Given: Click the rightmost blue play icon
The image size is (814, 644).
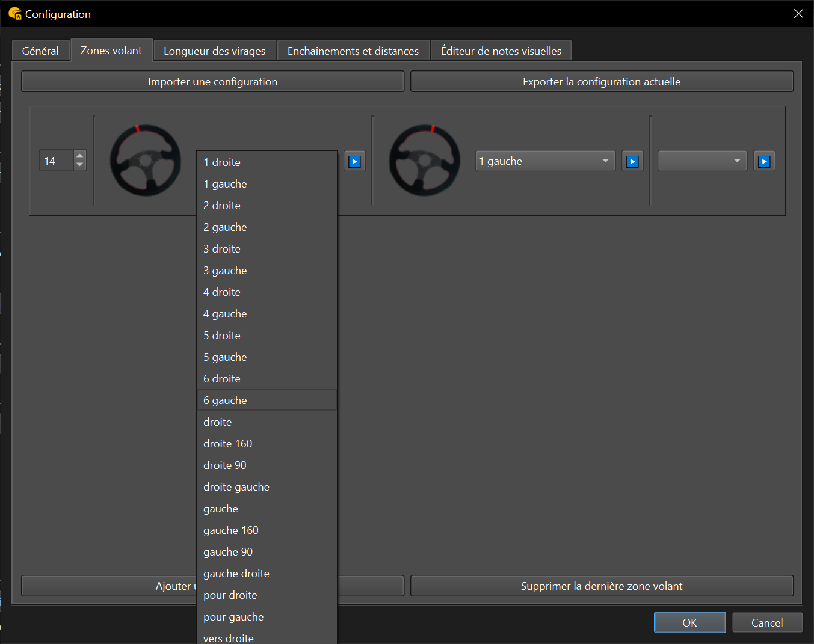Looking at the screenshot, I should 764,161.
